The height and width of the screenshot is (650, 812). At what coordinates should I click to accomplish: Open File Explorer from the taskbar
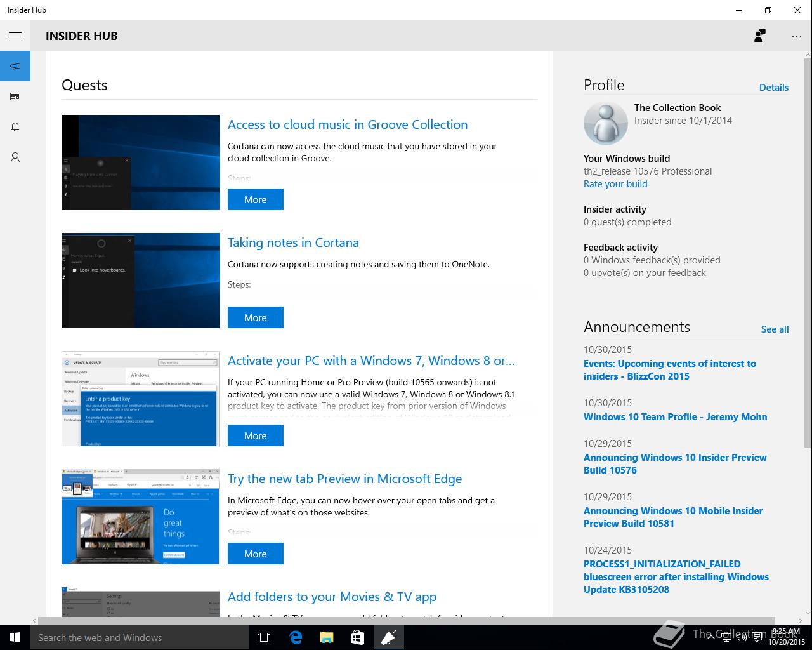click(x=326, y=637)
